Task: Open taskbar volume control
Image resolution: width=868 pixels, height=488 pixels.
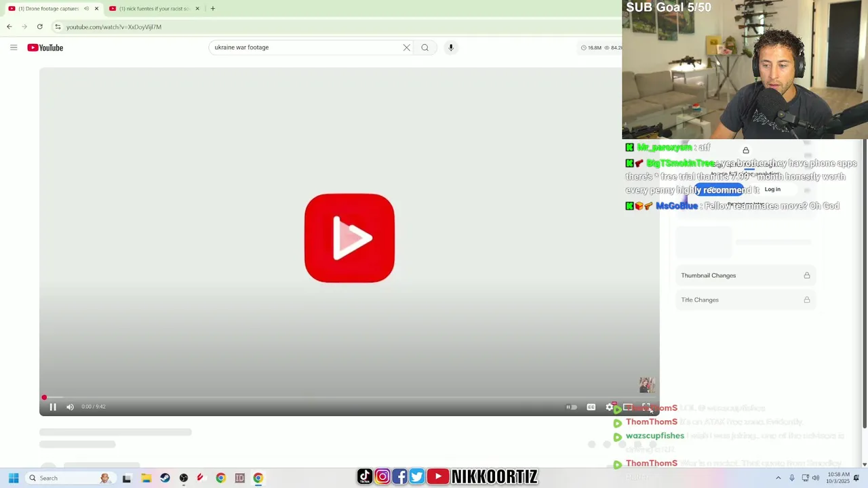Action: click(816, 479)
